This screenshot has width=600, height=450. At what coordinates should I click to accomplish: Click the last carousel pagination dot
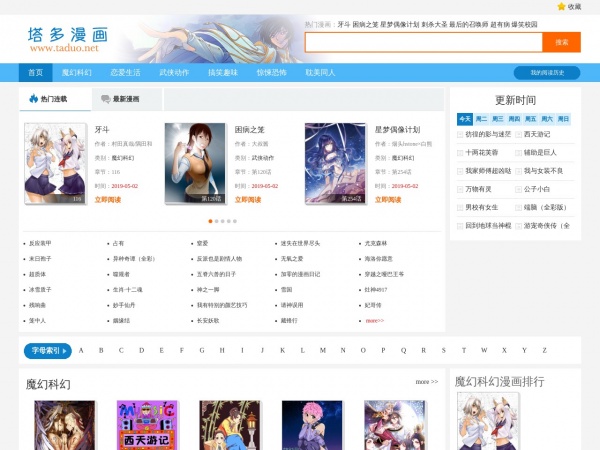(x=235, y=221)
